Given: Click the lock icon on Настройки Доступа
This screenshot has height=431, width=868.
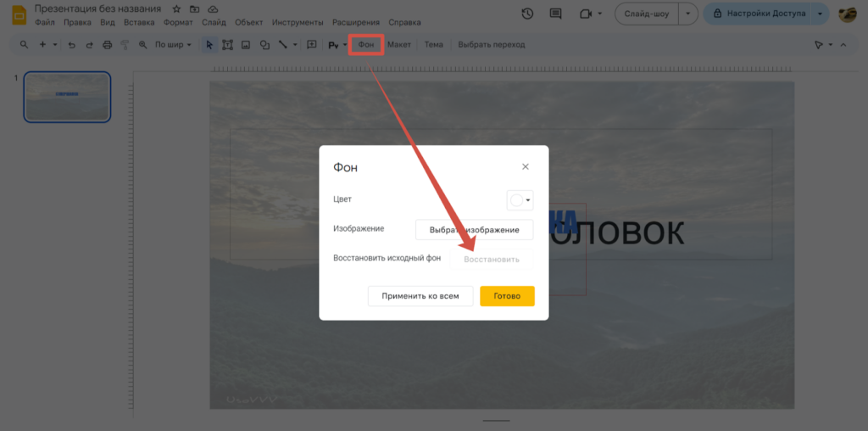Looking at the screenshot, I should (717, 14).
